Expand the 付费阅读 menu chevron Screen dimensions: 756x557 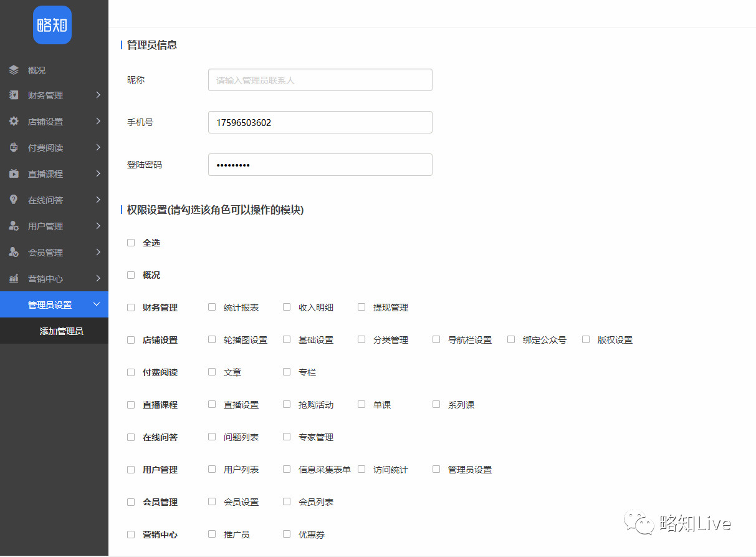[98, 147]
